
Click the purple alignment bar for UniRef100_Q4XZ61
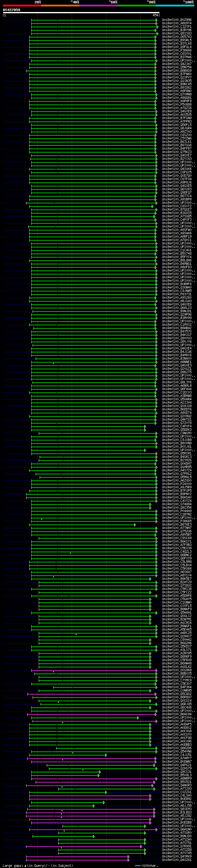pyautogui.click(x=78, y=860)
